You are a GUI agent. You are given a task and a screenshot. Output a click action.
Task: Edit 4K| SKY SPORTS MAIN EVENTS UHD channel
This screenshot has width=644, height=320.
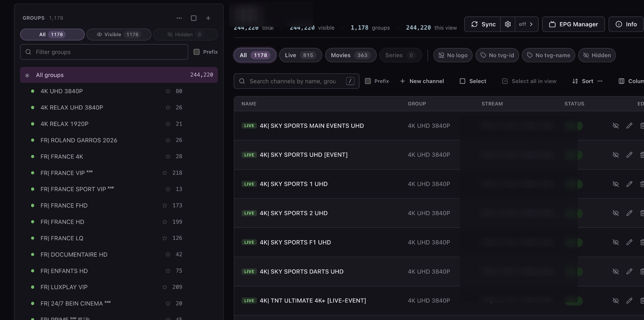point(629,126)
